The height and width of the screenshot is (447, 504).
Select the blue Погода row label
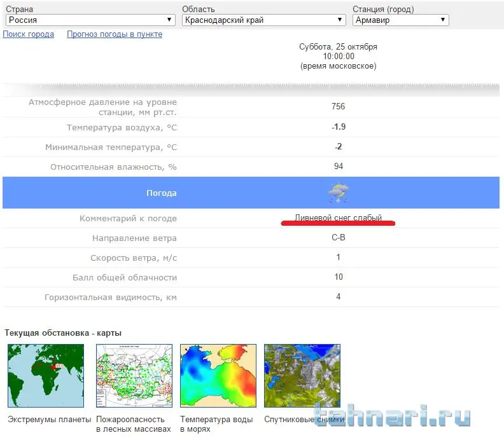(x=161, y=193)
